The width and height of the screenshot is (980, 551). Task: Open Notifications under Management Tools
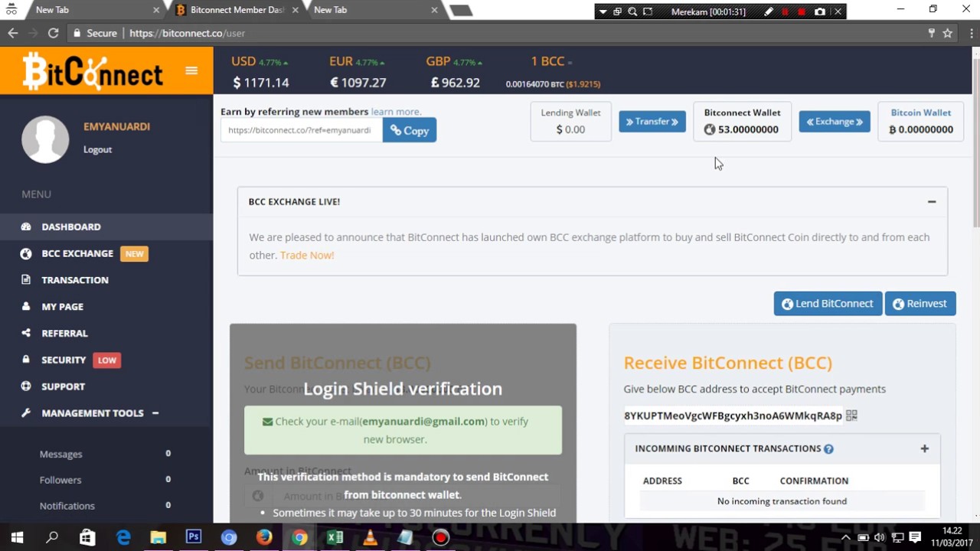pos(67,506)
